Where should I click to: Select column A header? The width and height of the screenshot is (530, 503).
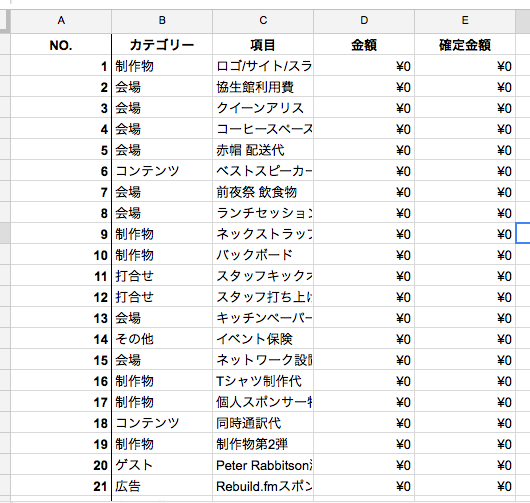(61, 21)
